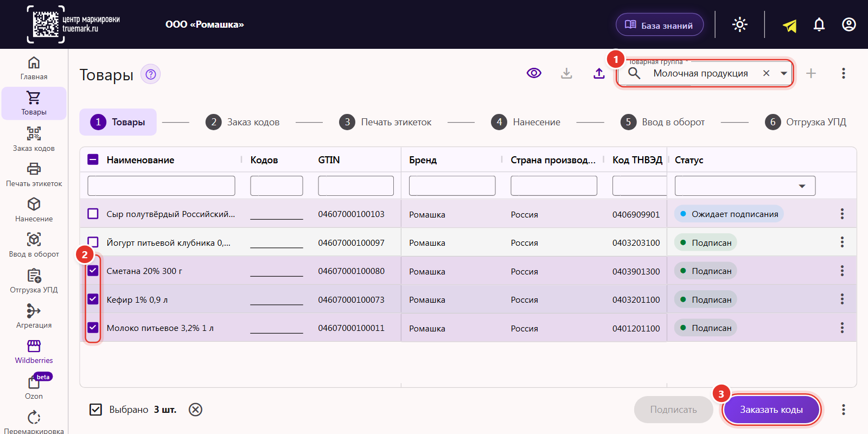The width and height of the screenshot is (868, 434).
Task: Open the Telegram paper plane icon
Action: 790,25
